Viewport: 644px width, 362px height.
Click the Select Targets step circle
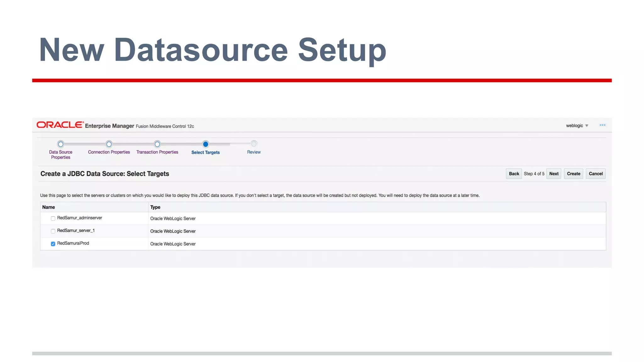[x=205, y=144]
